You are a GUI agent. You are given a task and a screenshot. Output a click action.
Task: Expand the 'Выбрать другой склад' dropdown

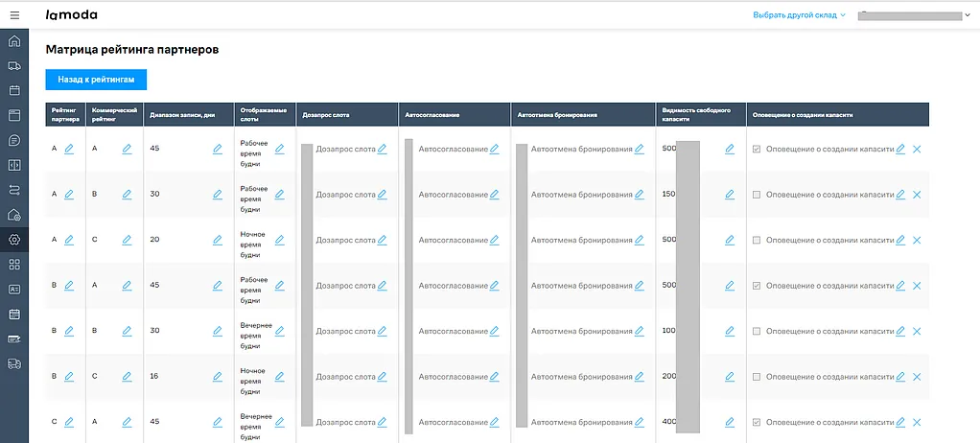(x=799, y=15)
